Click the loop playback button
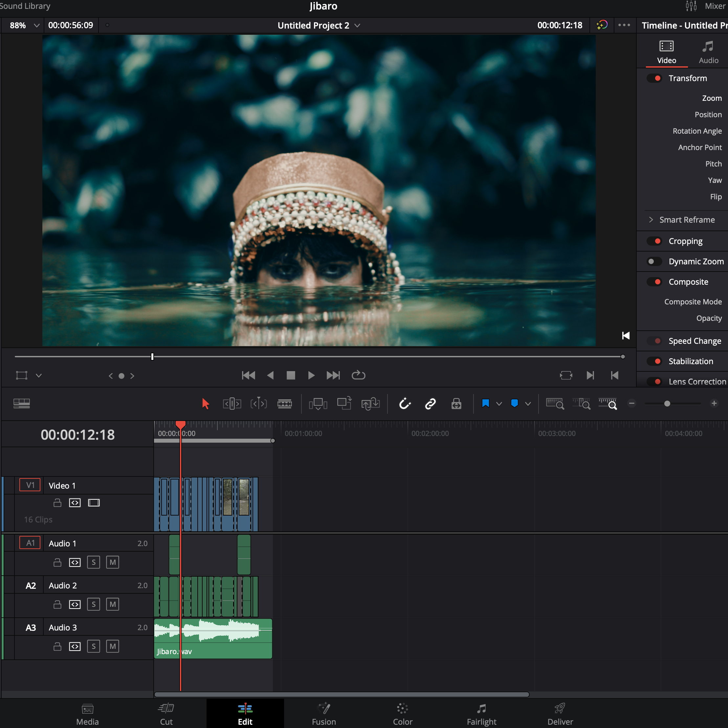 [358, 375]
